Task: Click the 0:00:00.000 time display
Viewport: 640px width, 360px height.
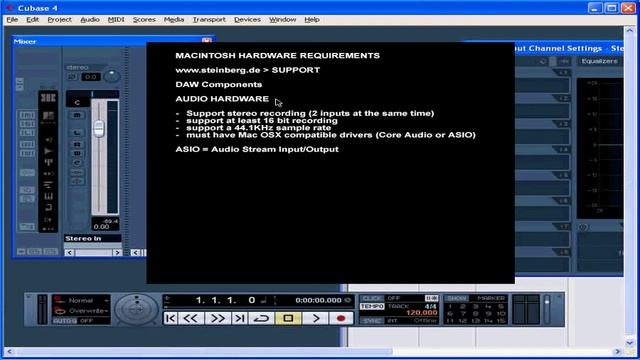Action: click(318, 300)
